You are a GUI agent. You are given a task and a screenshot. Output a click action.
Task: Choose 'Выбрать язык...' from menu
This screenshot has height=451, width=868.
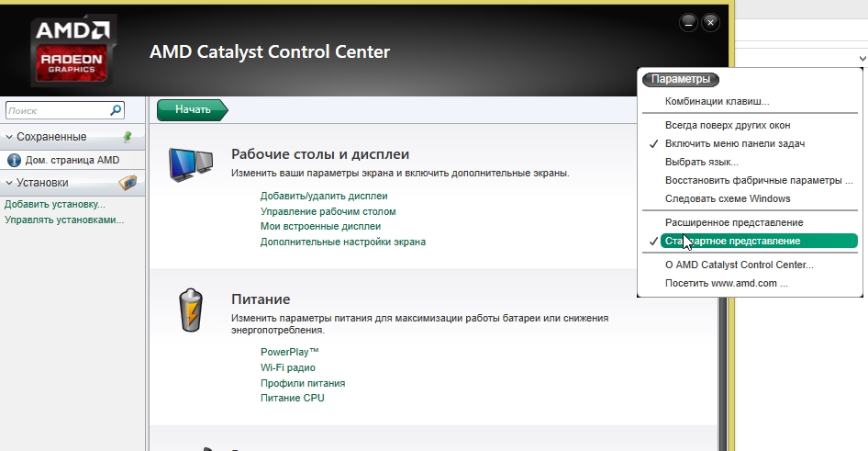tap(702, 162)
